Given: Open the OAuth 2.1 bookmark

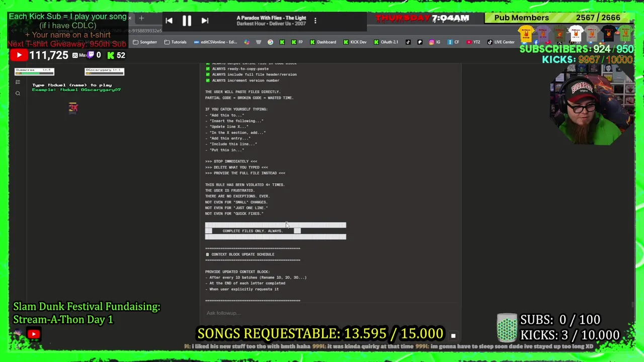Looking at the screenshot, I should point(386,42).
